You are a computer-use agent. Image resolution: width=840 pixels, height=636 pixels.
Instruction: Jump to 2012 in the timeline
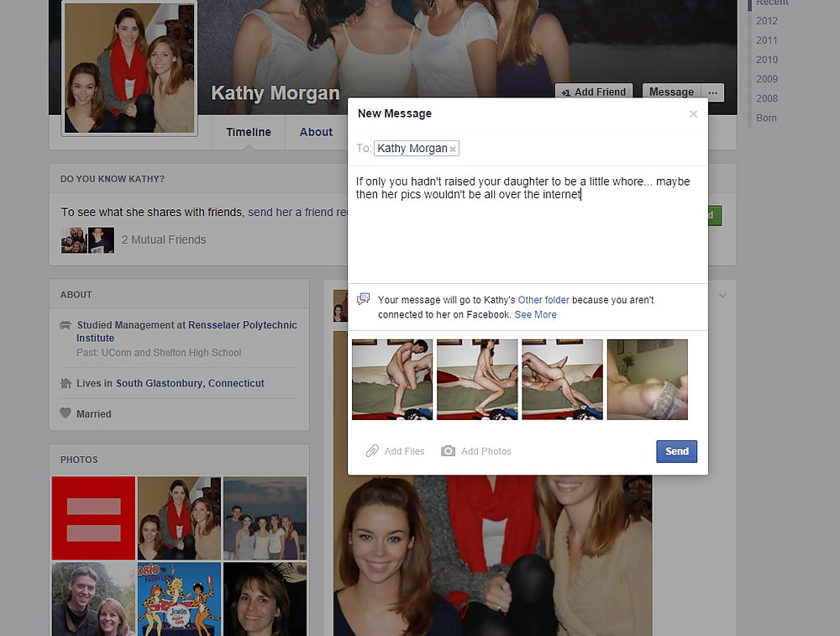click(767, 21)
